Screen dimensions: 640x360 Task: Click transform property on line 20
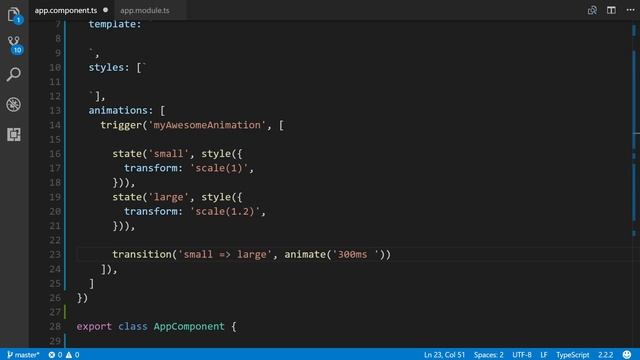151,211
